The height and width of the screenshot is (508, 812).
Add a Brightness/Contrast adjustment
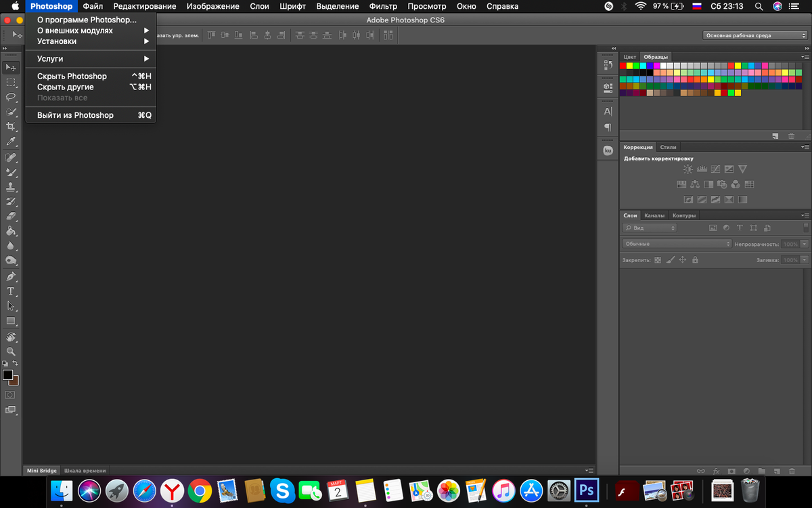[688, 169]
